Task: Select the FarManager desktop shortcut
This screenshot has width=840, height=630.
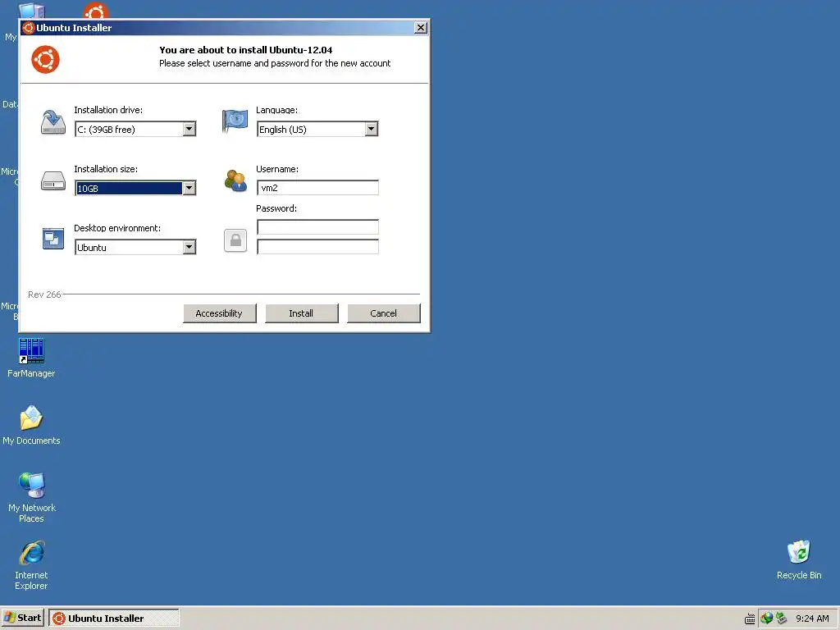Action: coord(31,358)
